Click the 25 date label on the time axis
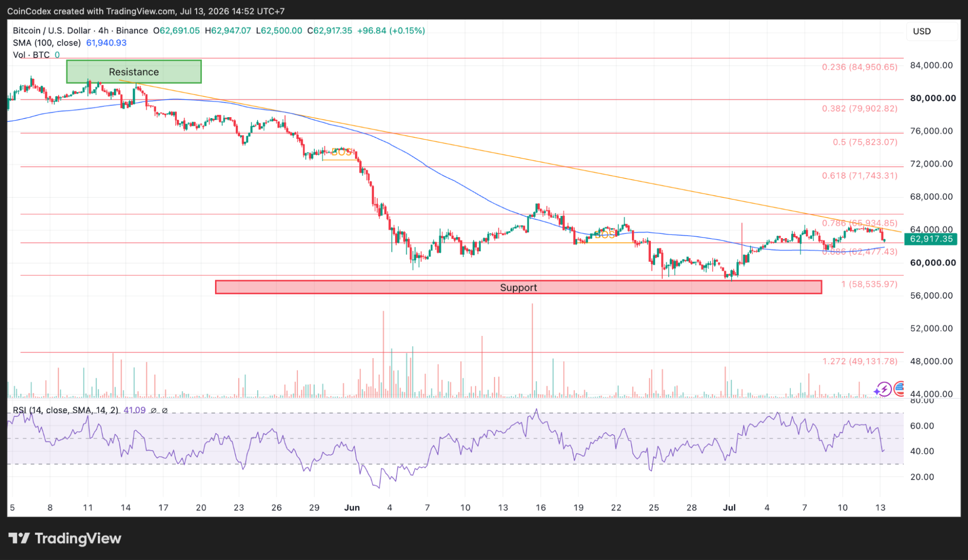The width and height of the screenshot is (968, 560). tap(654, 508)
